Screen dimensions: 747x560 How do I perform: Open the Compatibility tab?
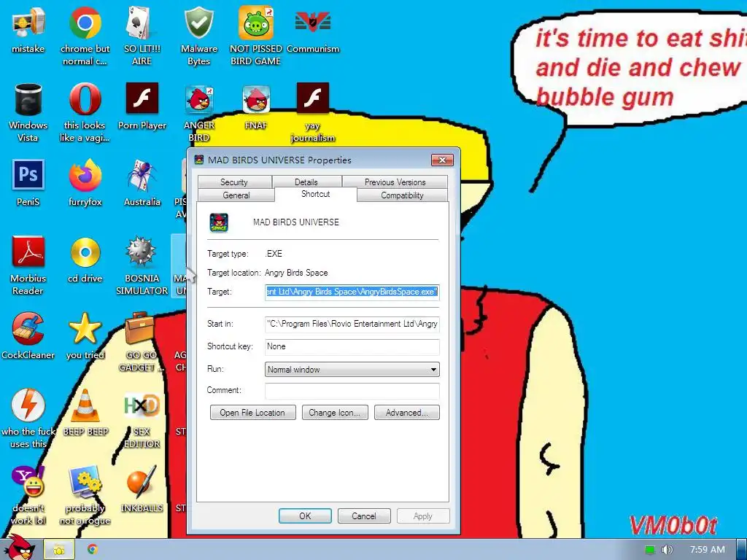[402, 195]
